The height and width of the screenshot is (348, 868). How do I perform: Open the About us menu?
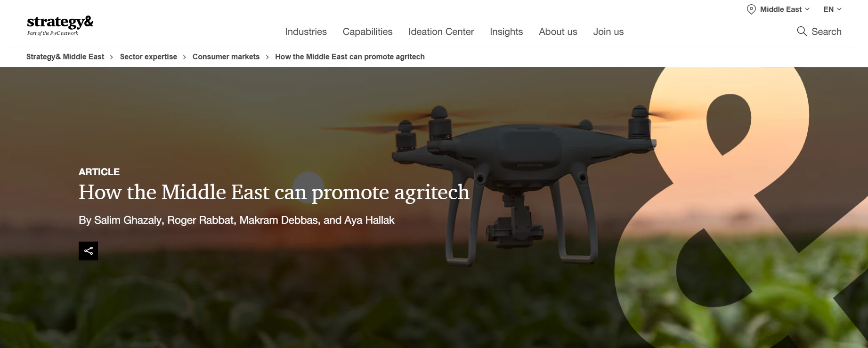click(558, 32)
